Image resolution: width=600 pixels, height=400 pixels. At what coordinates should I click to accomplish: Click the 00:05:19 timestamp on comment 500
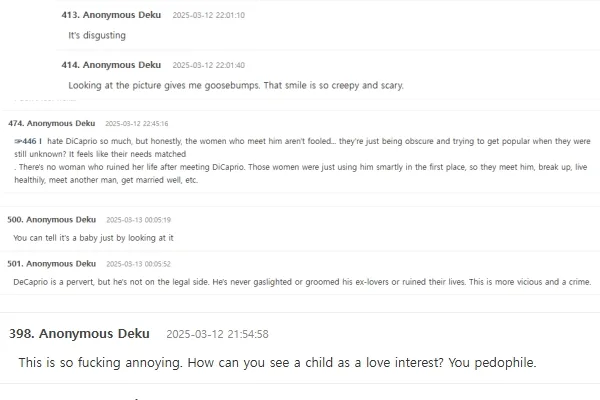(x=138, y=219)
